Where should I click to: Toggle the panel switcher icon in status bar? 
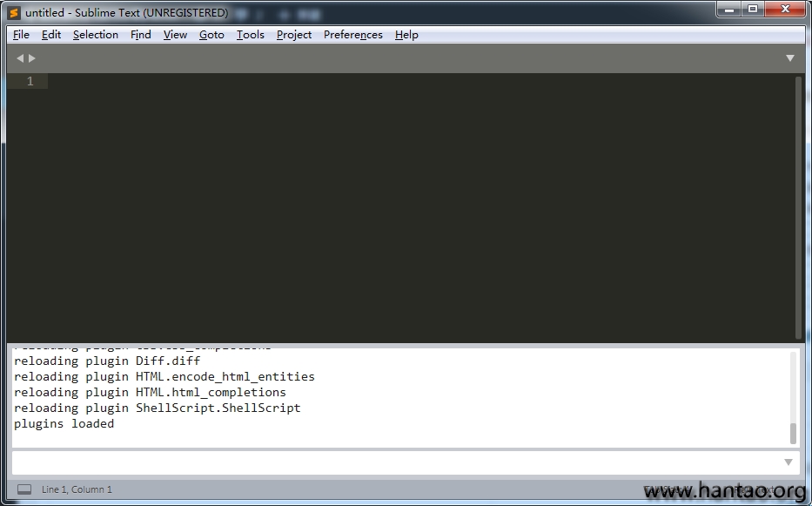pos(24,489)
